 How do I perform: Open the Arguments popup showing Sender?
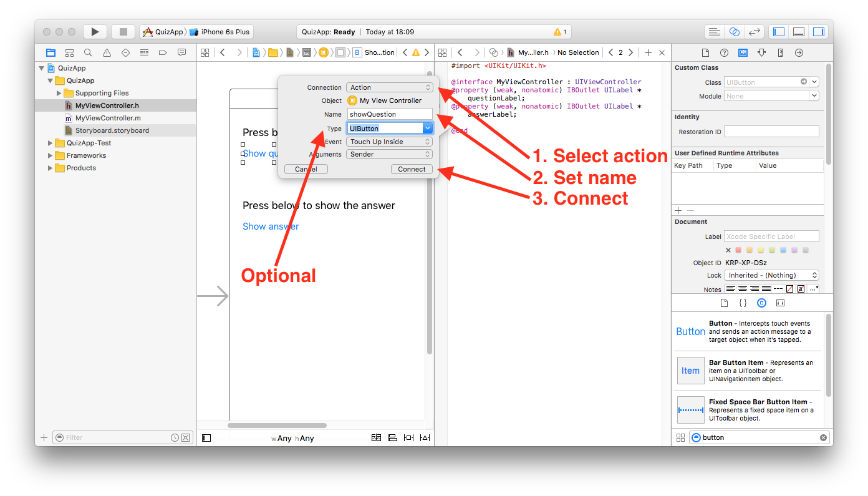(x=389, y=154)
